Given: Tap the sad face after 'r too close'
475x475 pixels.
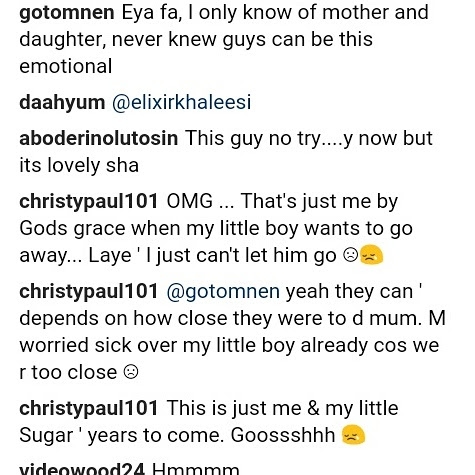Looking at the screenshot, I should click(131, 372).
